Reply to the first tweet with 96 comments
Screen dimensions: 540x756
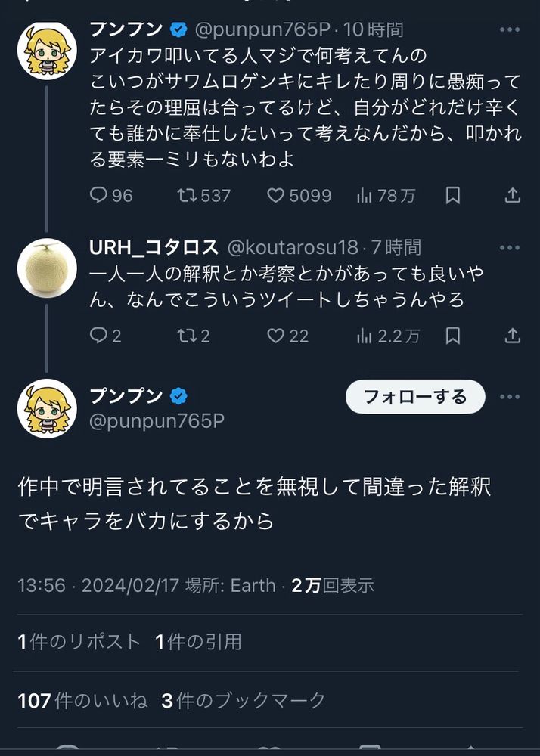(111, 195)
